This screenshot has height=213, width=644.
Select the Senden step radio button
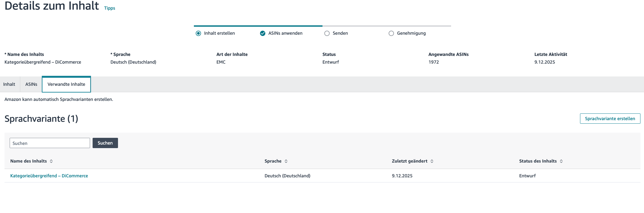[327, 33]
